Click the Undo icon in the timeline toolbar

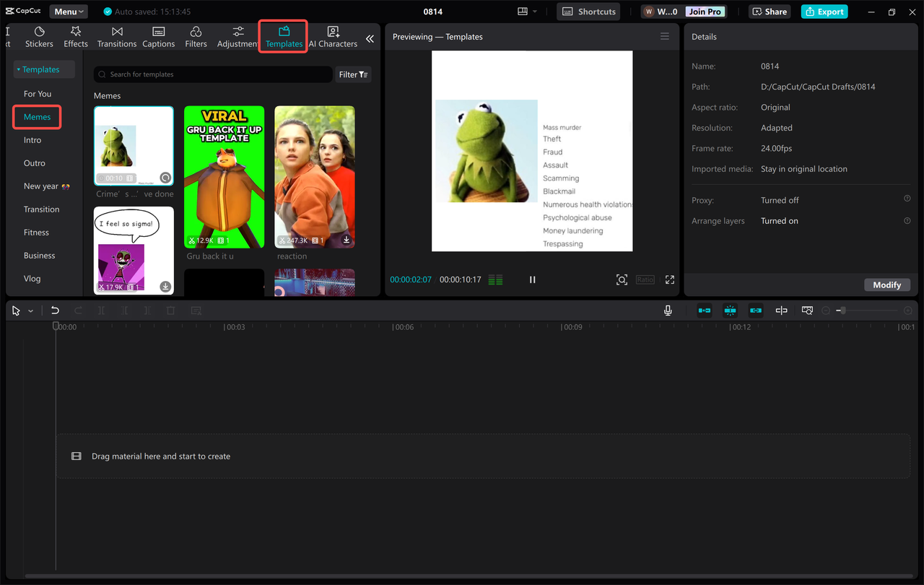[x=55, y=310]
